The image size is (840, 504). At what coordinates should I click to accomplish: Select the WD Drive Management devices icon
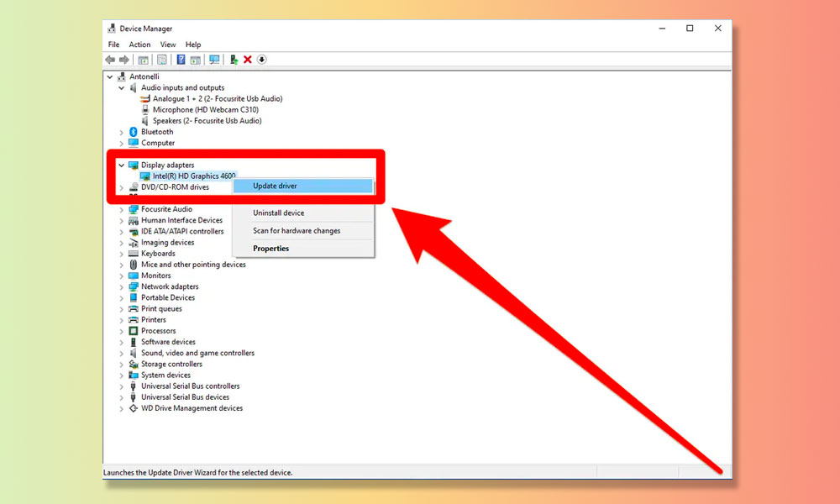click(134, 408)
